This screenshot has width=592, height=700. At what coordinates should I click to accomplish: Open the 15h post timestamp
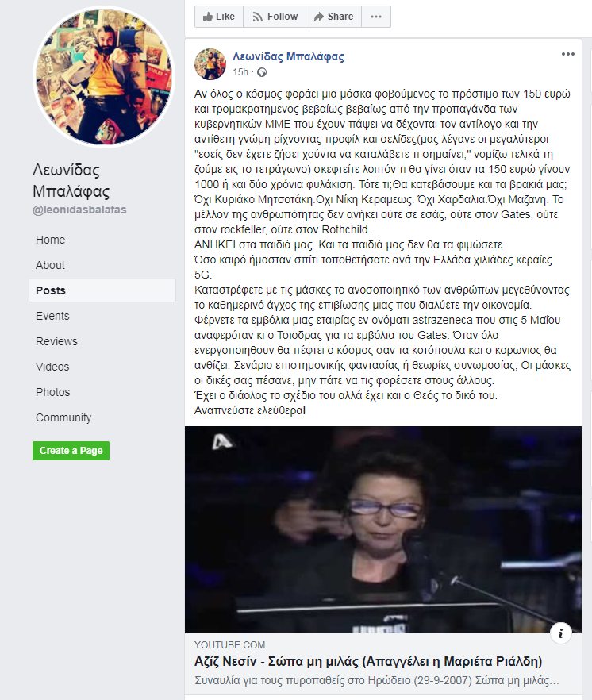point(240,72)
